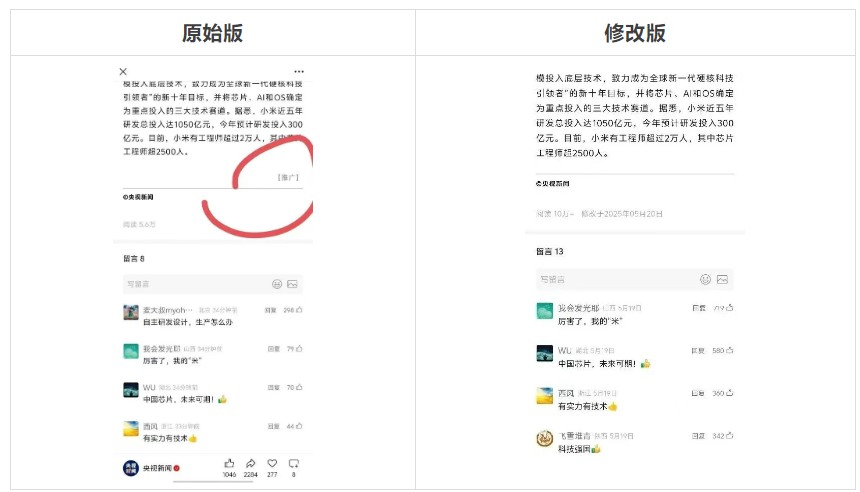Click 回复 on 飞雪堆青's comment

[x=698, y=436]
